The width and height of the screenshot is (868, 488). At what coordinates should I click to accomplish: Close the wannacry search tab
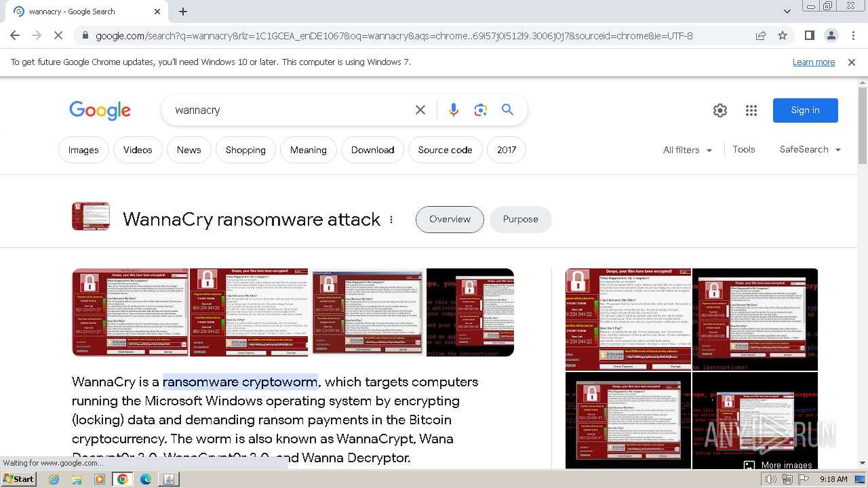point(158,12)
